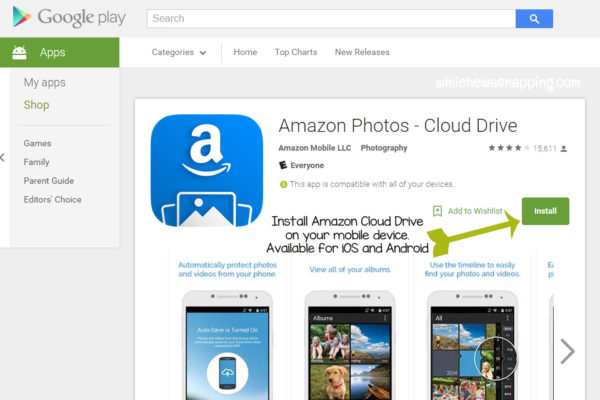Click the Google Play logo

[69, 17]
